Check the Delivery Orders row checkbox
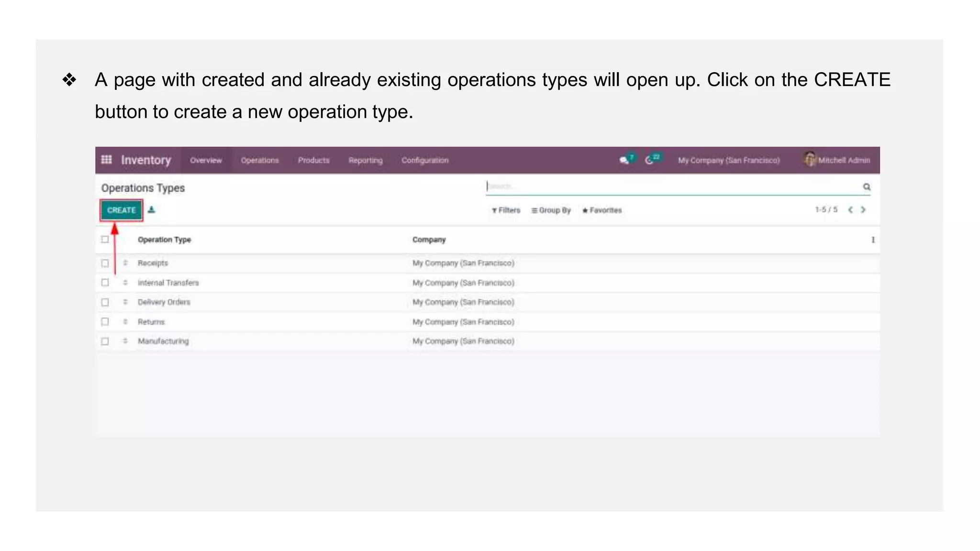The width and height of the screenshot is (980, 551). (x=105, y=302)
